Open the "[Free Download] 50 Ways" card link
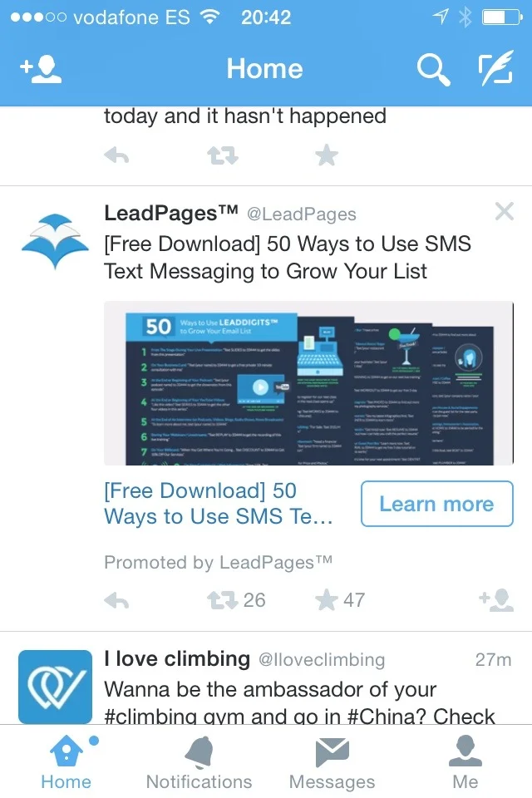The image size is (532, 798). (x=219, y=504)
